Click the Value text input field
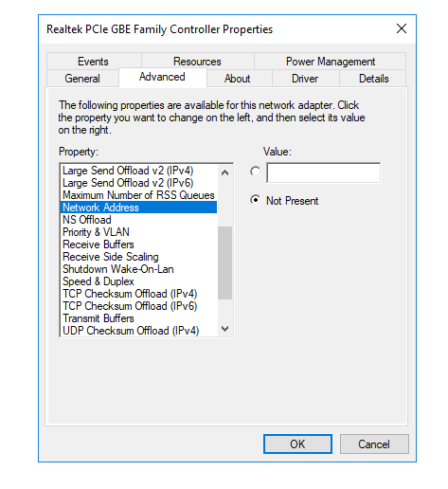 pyautogui.click(x=323, y=172)
